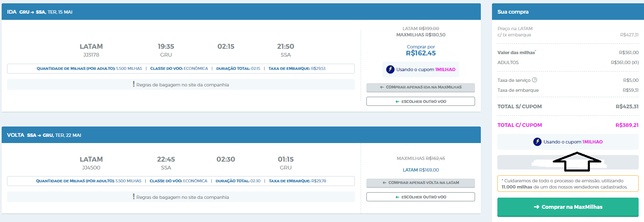The width and height of the screenshot is (644, 222).
Task: Buy the trip with Comprar na MaxMilhas
Action: pyautogui.click(x=568, y=207)
